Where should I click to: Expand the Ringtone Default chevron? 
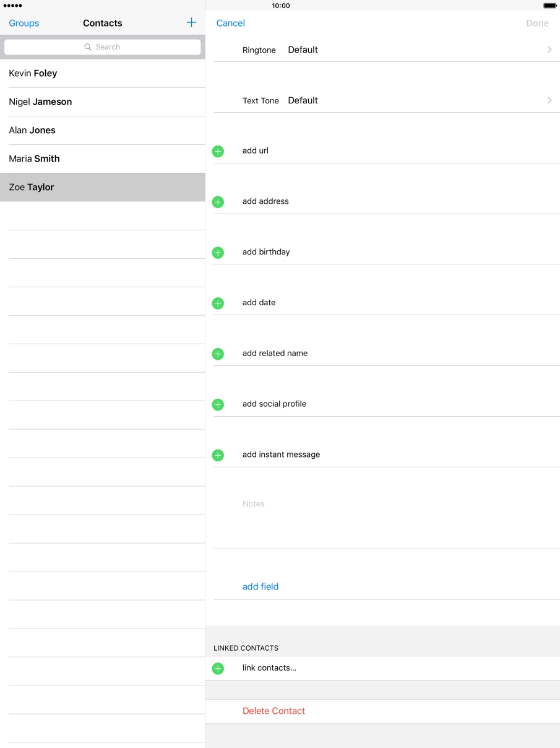click(x=549, y=50)
